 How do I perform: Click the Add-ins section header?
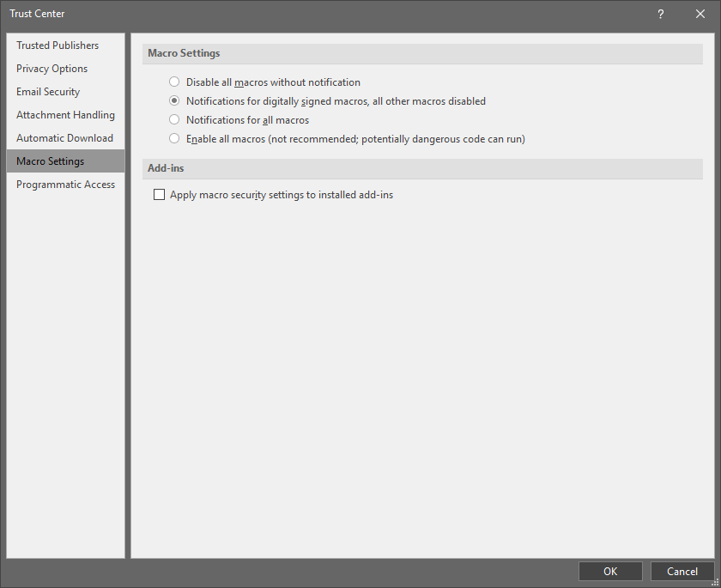[x=422, y=168]
